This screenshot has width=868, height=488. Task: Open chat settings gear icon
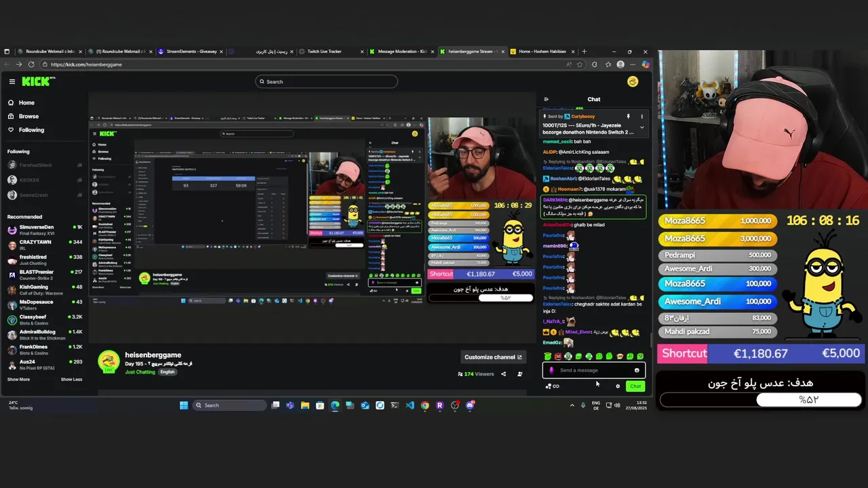[617, 386]
